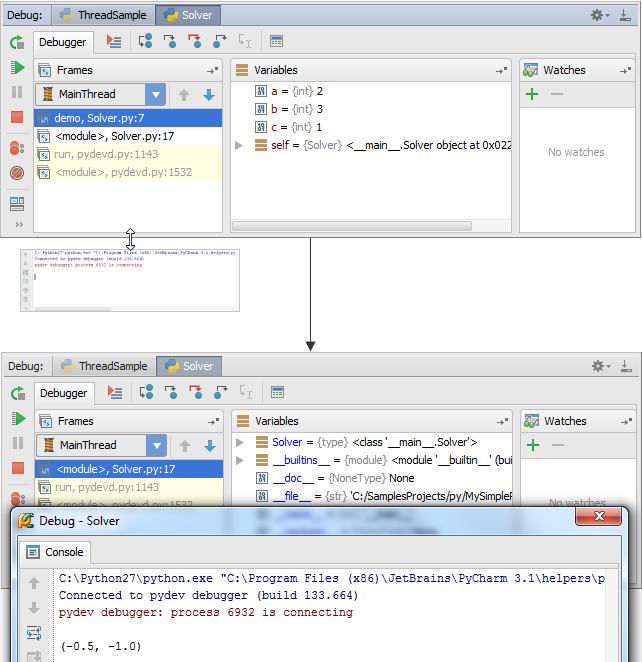Stop the debug process in the upper panel
Image resolution: width=642 pixels, height=662 pixels.
[x=17, y=117]
